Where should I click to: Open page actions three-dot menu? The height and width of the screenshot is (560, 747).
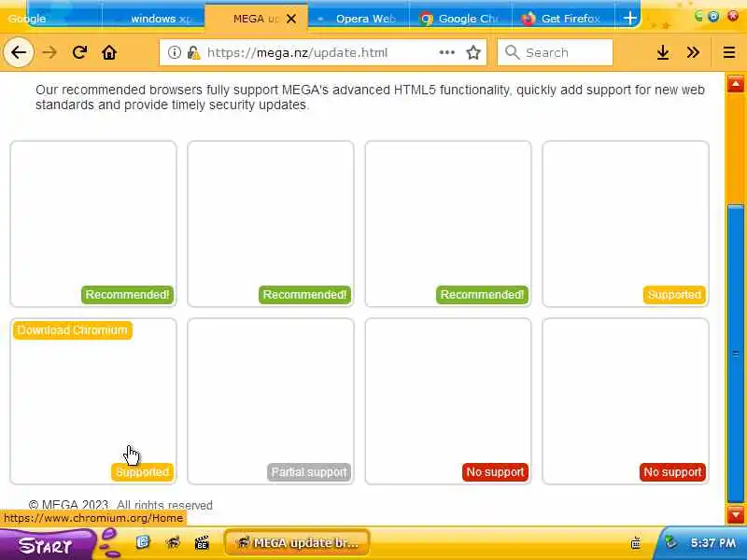(x=447, y=52)
